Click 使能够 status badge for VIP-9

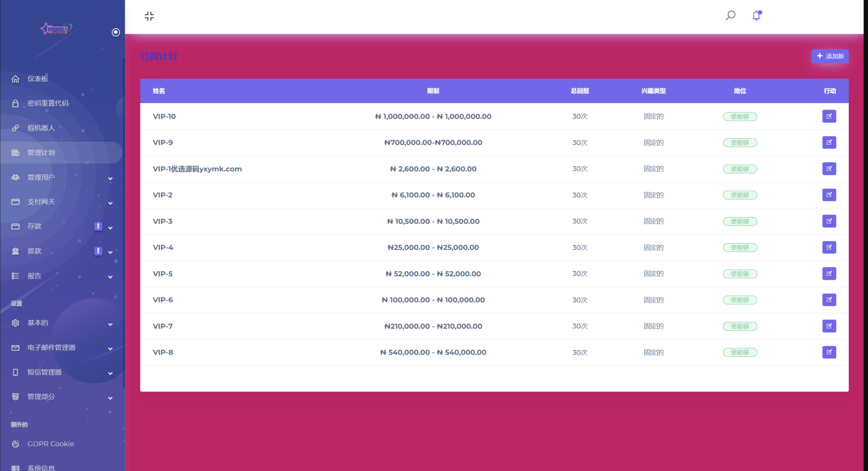(x=740, y=143)
